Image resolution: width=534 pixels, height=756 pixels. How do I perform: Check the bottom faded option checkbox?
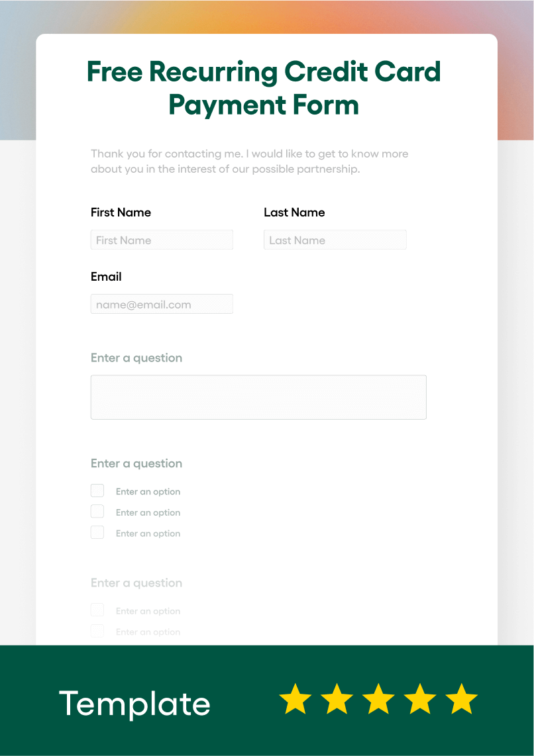97,631
